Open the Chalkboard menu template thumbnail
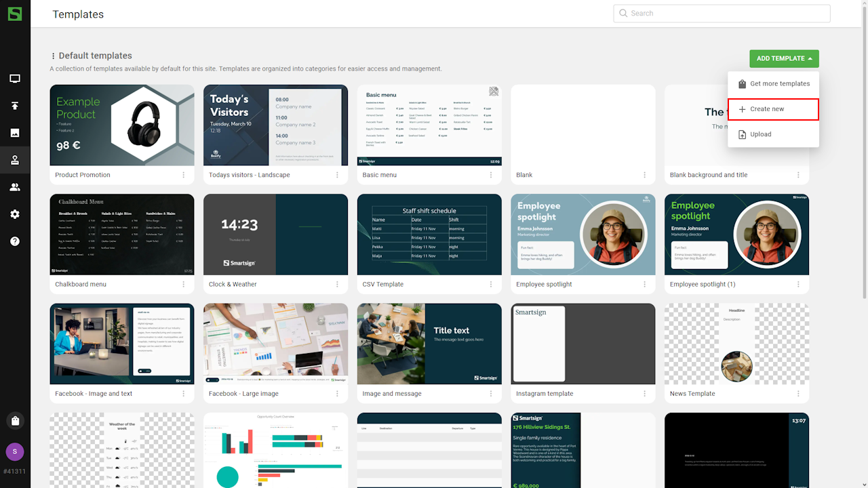868x488 pixels. pos(122,235)
